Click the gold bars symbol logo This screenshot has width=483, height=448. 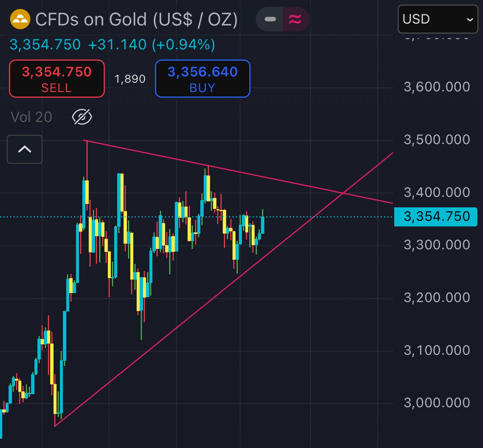(20, 19)
